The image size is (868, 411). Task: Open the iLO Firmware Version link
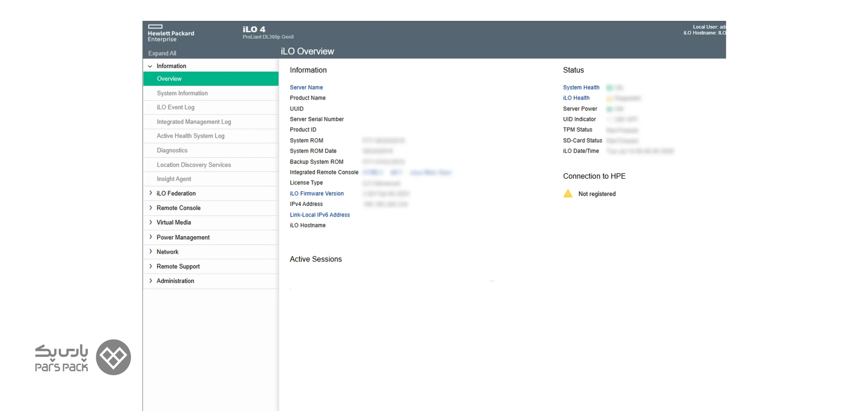tap(316, 193)
